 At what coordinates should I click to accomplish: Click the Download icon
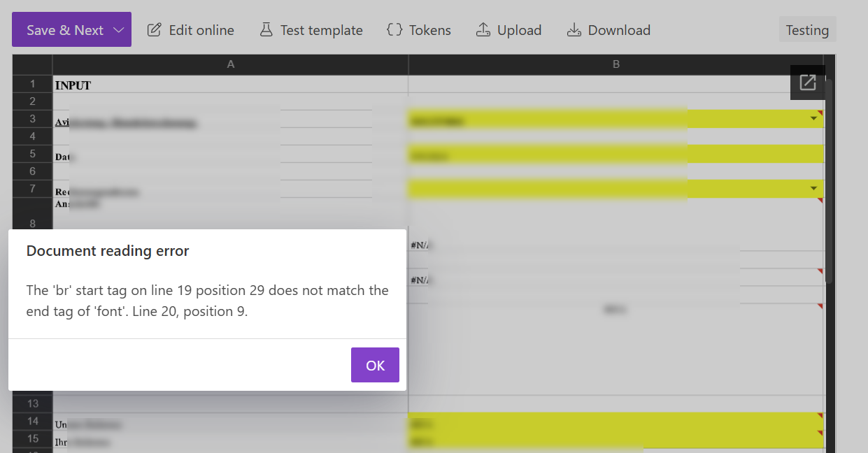[574, 30]
